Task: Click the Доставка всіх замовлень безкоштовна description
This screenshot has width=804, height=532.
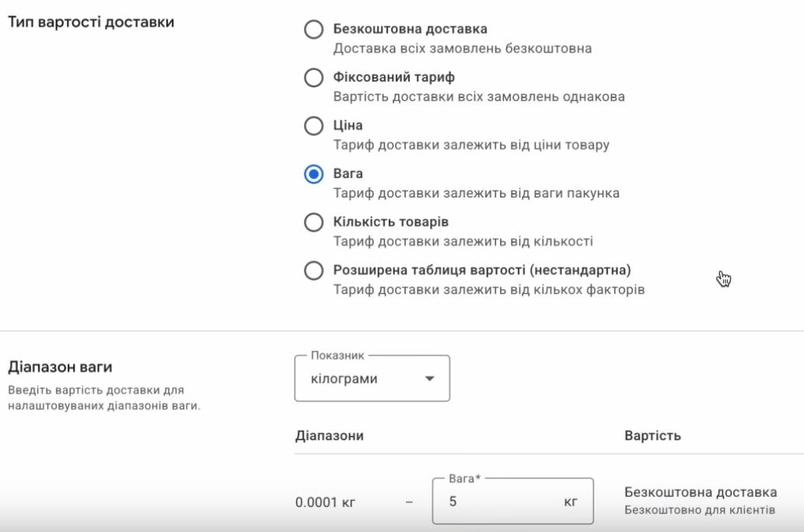Action: (x=463, y=48)
